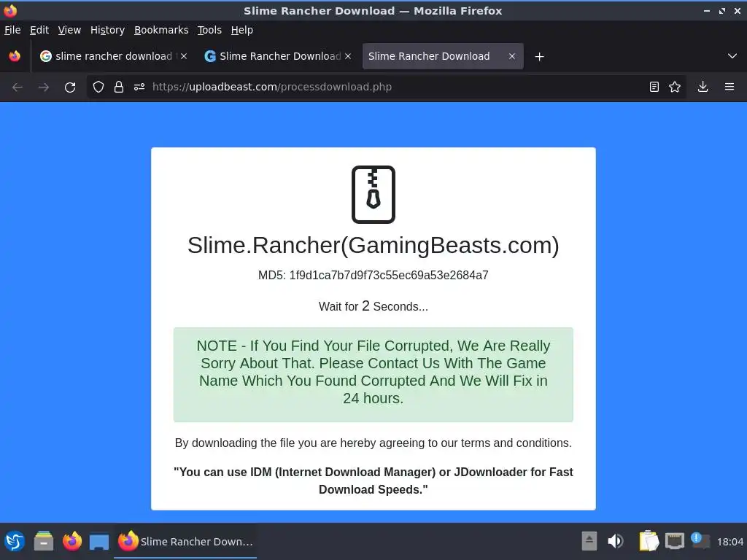Viewport: 747px width, 560px height.
Task: Go back with the back arrow
Action: [x=18, y=87]
